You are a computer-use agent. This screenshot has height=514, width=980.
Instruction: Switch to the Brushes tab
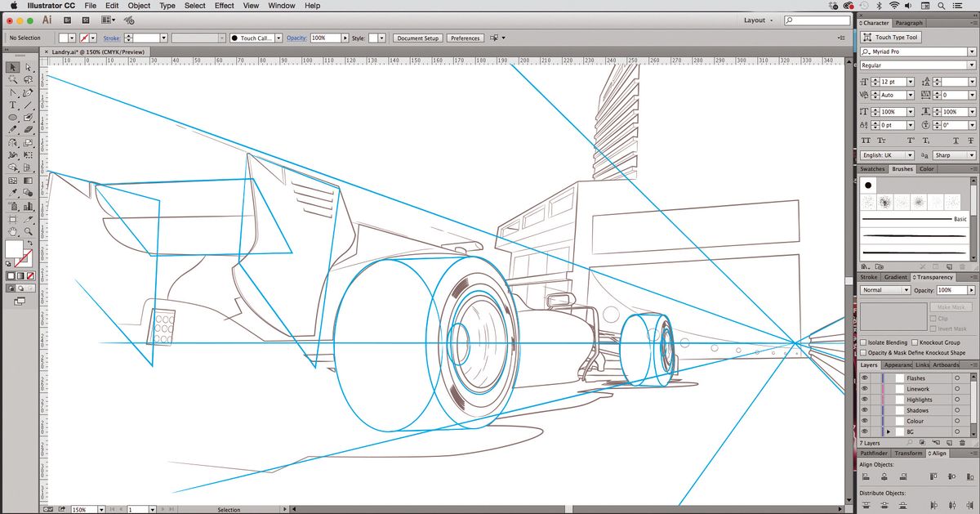click(x=902, y=169)
